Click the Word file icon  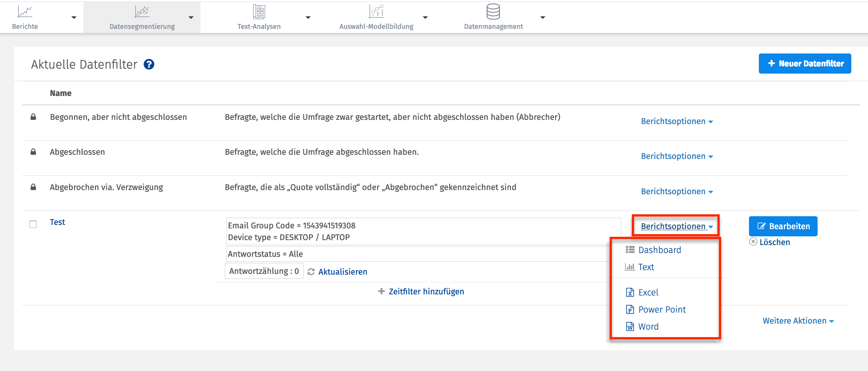[630, 326]
